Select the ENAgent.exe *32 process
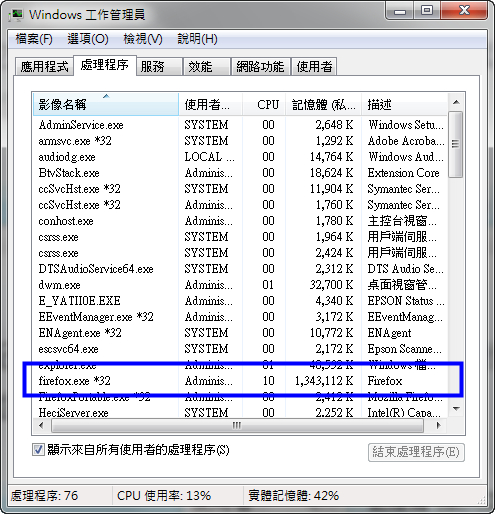This screenshot has width=495, height=514. [x=240, y=333]
